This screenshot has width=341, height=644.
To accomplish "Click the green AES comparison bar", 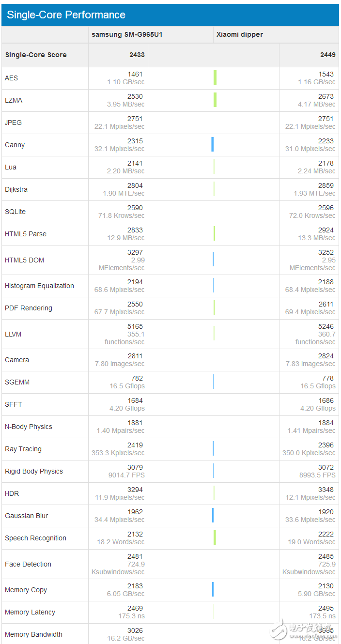I will [x=215, y=77].
